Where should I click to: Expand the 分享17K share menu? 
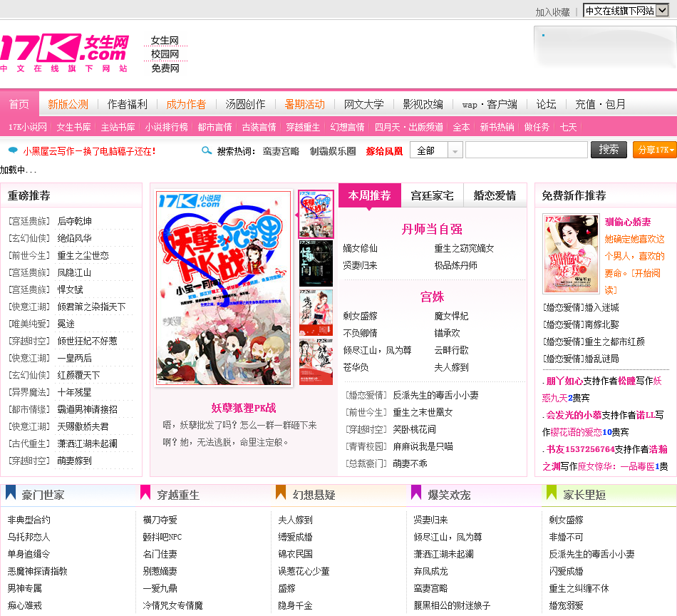654,150
